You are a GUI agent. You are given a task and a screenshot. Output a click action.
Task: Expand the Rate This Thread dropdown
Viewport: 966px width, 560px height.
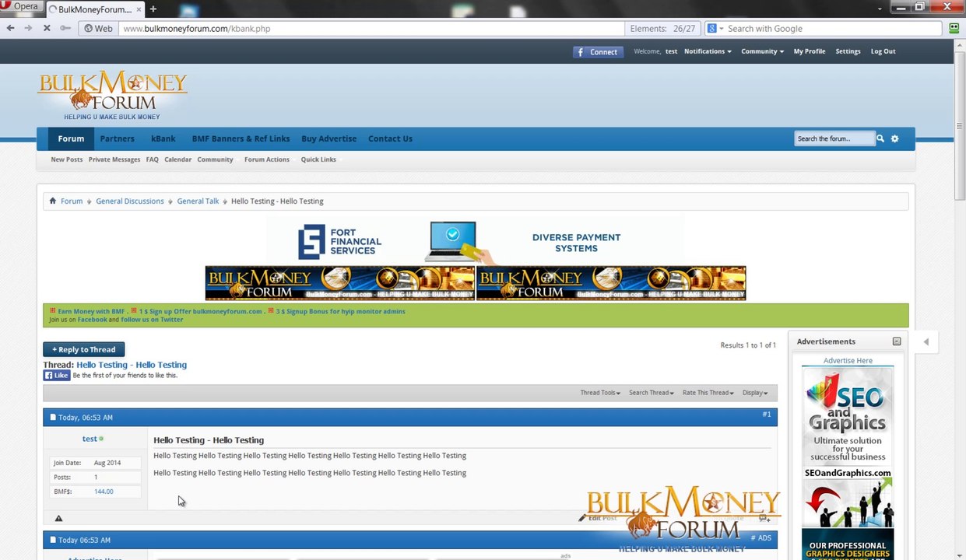click(708, 393)
